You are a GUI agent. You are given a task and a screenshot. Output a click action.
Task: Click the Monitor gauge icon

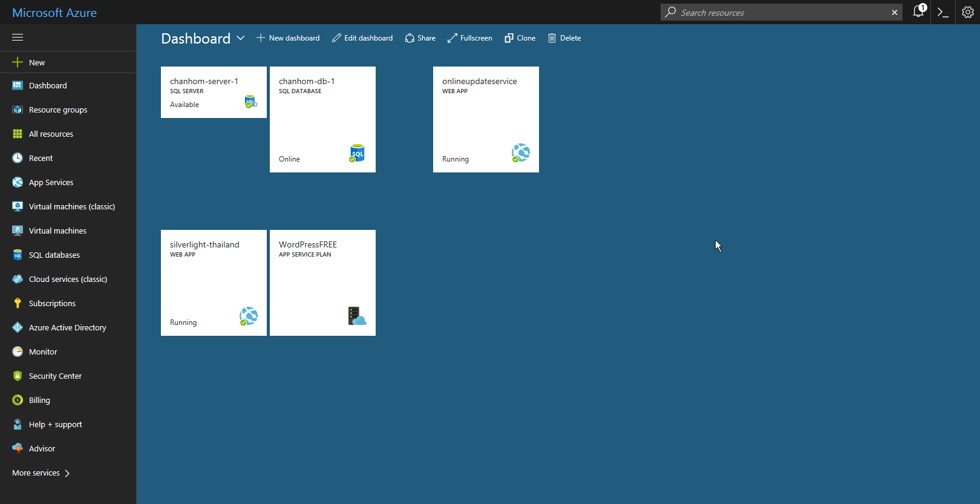click(18, 352)
